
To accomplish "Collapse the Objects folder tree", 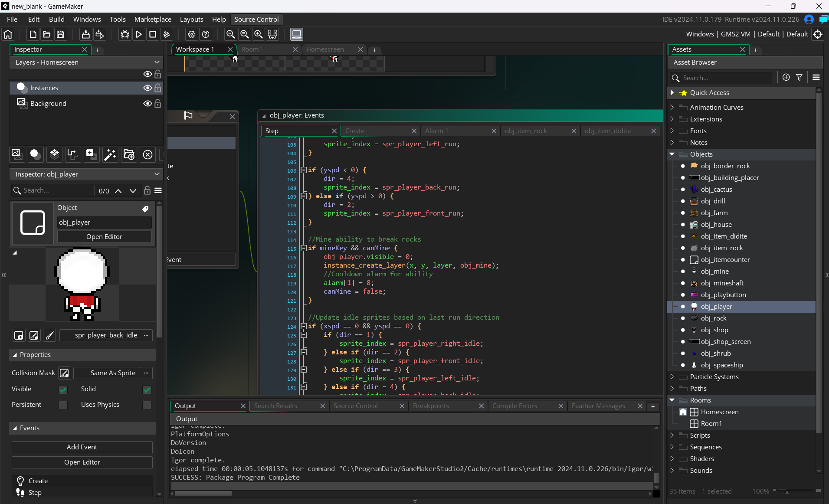I will point(672,154).
